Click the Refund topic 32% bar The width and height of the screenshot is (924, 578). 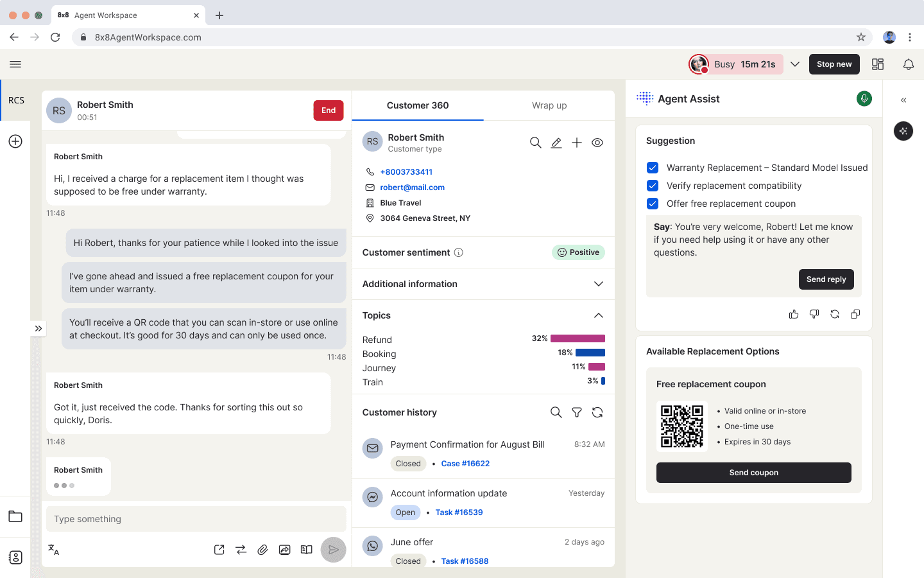(577, 338)
